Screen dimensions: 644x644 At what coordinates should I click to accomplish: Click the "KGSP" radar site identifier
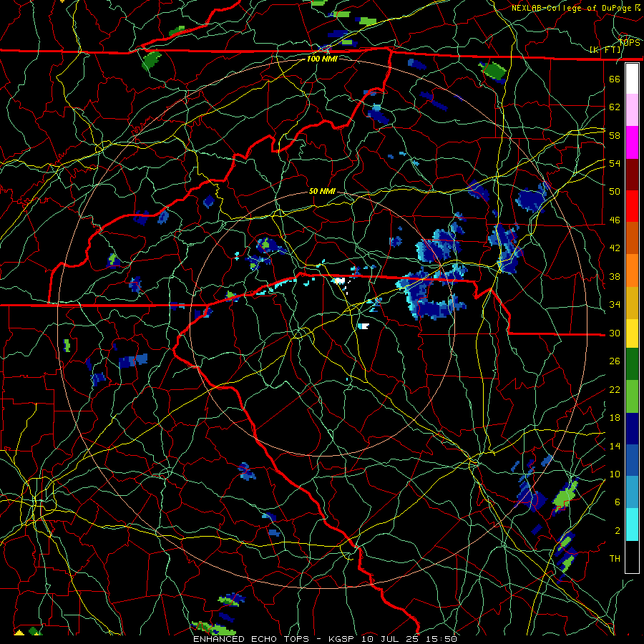click(x=343, y=639)
